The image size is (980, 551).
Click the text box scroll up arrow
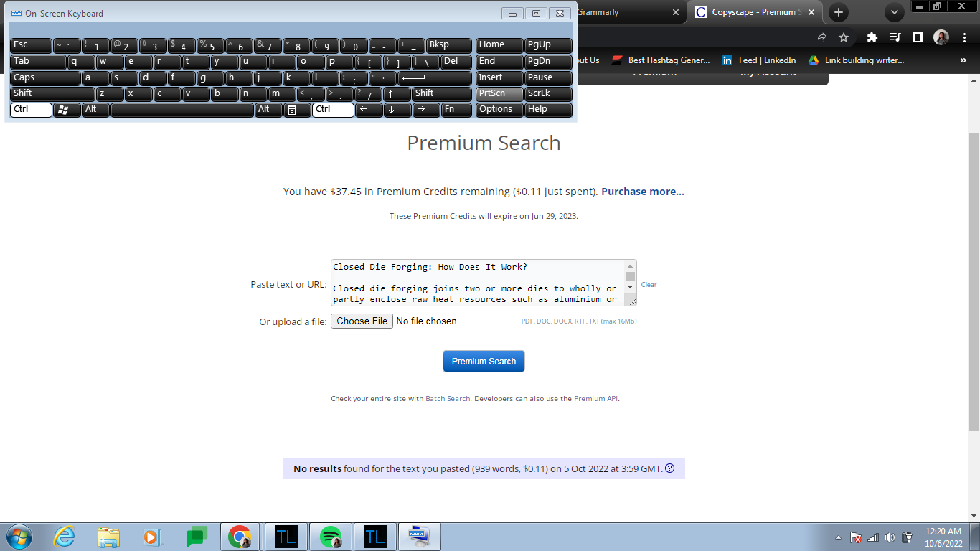tap(631, 266)
